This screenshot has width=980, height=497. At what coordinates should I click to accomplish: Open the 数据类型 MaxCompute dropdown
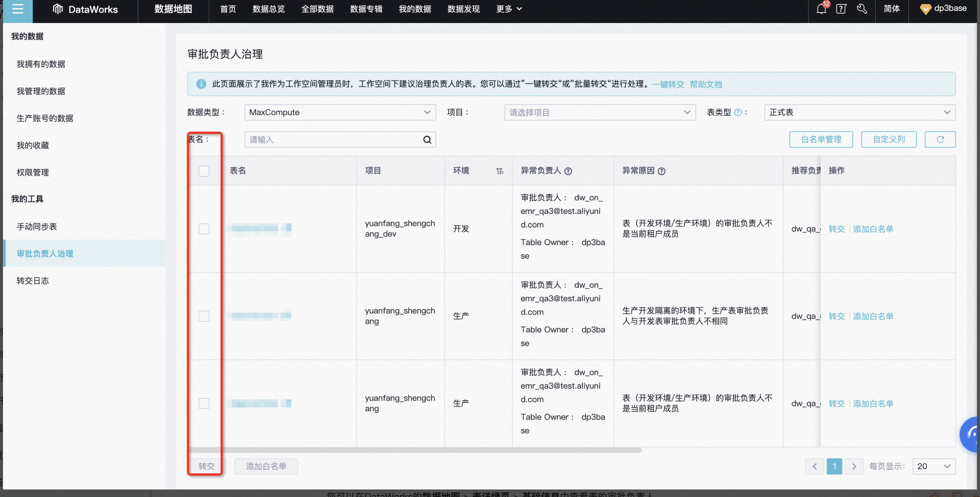click(340, 112)
